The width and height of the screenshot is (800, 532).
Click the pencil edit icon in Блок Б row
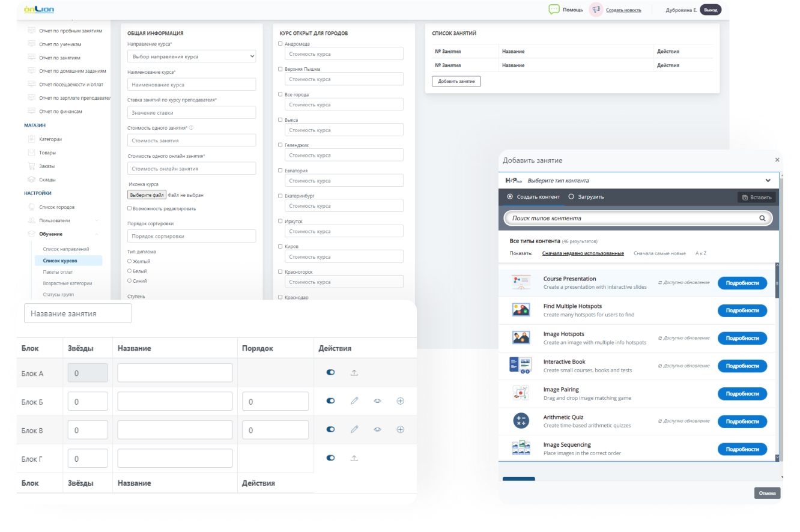coord(354,401)
